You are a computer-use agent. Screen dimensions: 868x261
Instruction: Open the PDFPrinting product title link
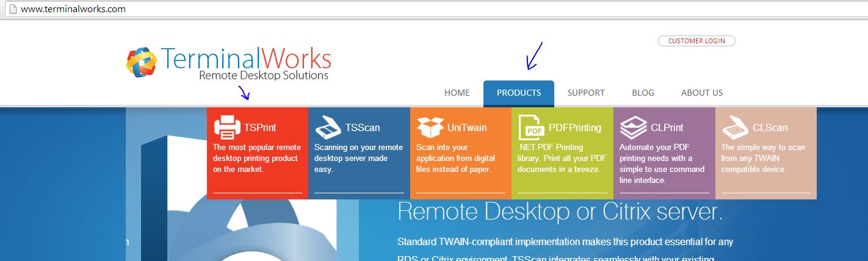pos(575,127)
